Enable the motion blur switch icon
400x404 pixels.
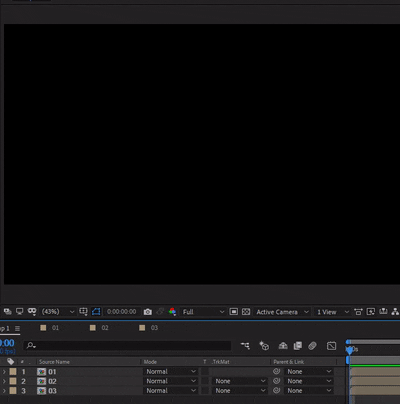coord(312,346)
